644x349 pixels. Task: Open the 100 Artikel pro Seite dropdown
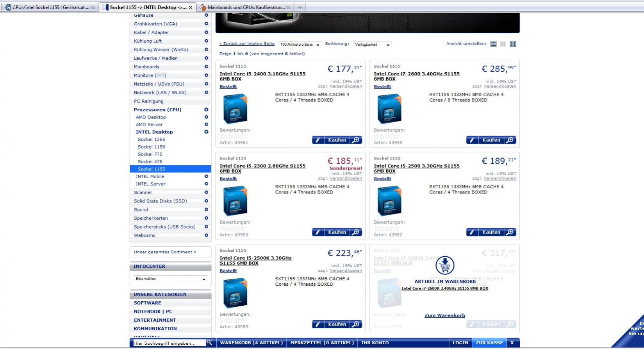tap(300, 45)
